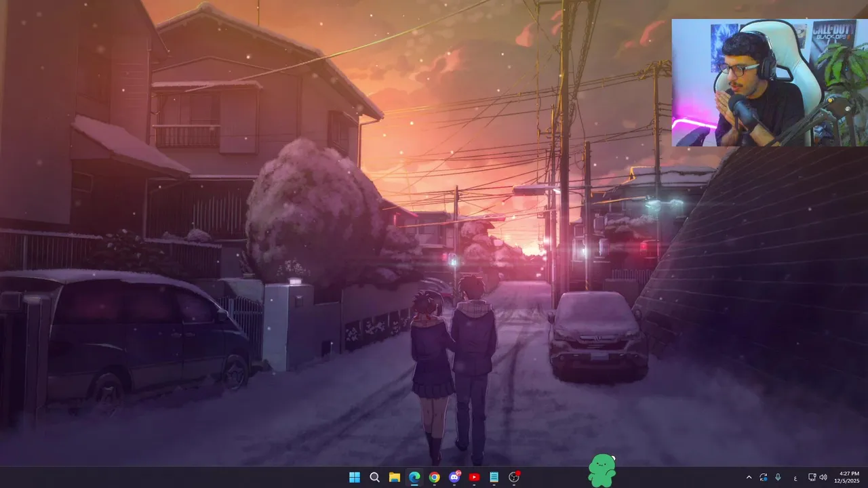Open the volume speaker icon

click(823, 477)
